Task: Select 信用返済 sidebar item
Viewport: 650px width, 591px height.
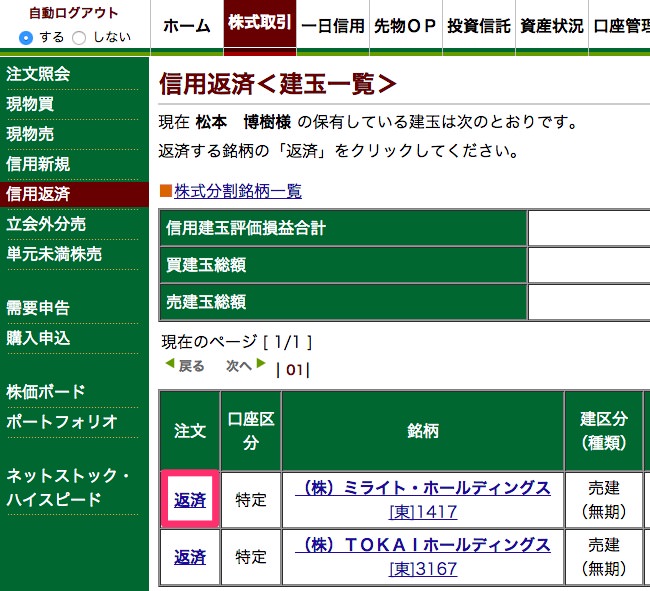Action: (74, 194)
